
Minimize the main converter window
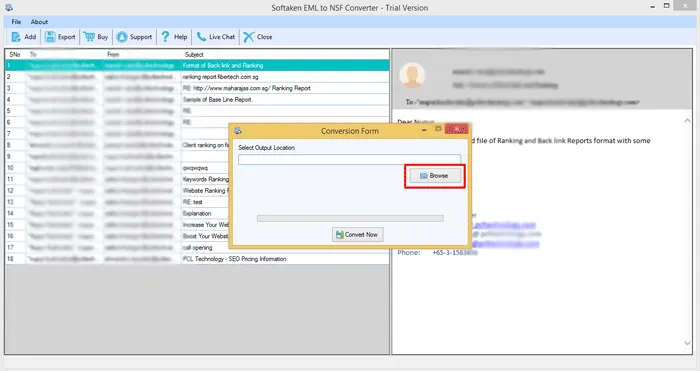coord(653,7)
